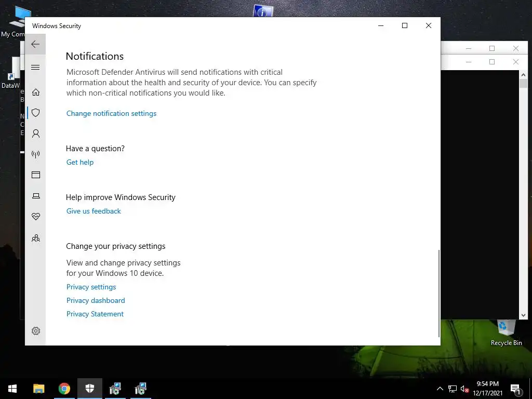Close the Windows Security window
Screen dimensions: 532x399
pos(429,26)
